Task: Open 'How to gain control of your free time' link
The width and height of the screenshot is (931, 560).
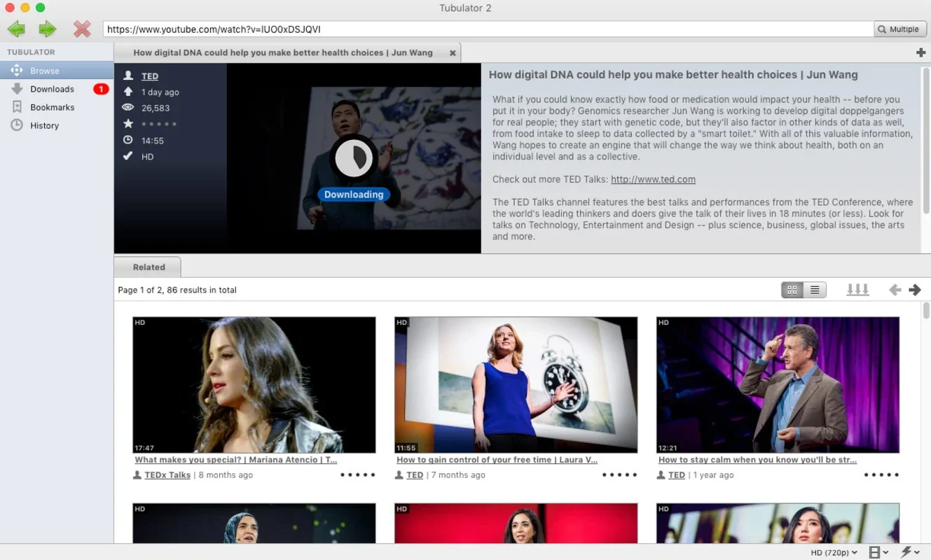Action: [497, 460]
